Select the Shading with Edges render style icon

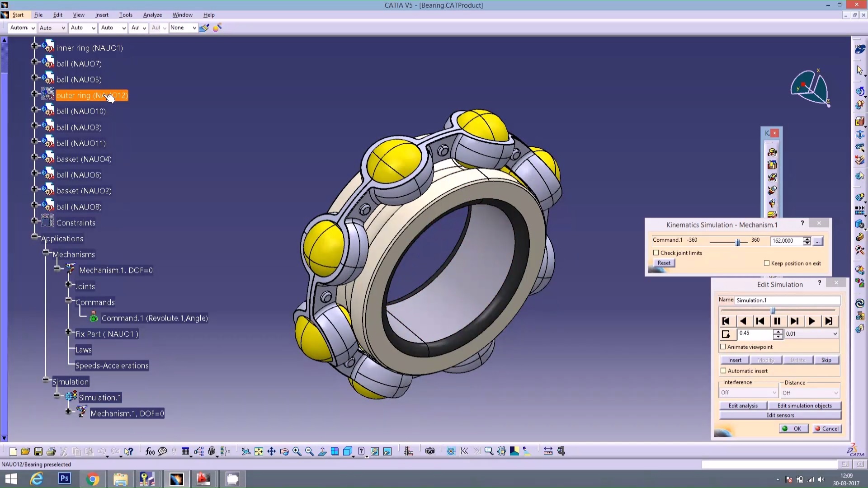375,451
